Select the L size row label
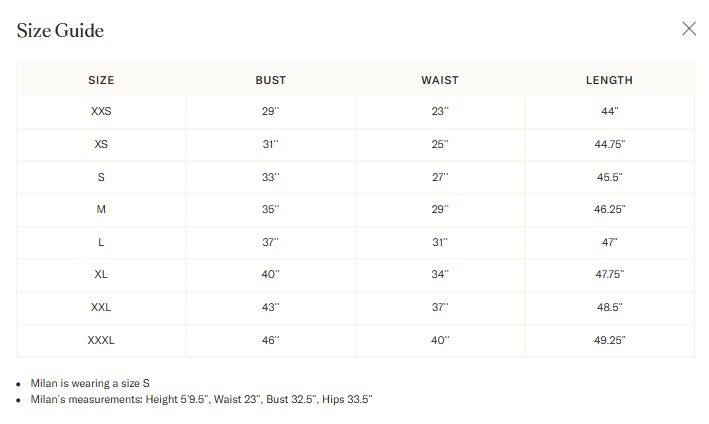 (101, 242)
